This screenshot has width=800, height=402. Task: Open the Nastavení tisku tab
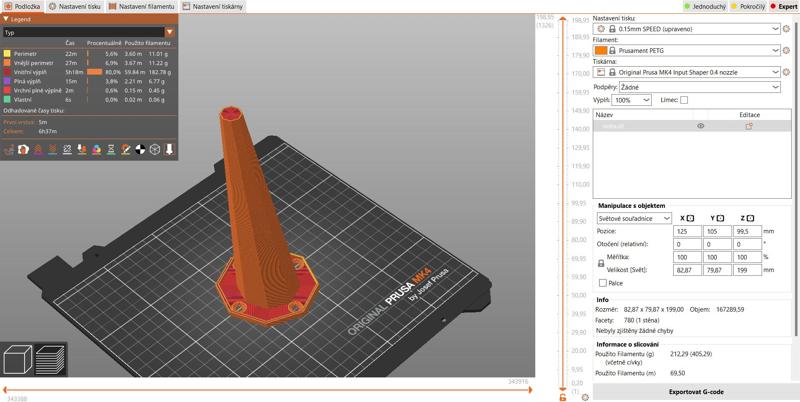(x=75, y=7)
